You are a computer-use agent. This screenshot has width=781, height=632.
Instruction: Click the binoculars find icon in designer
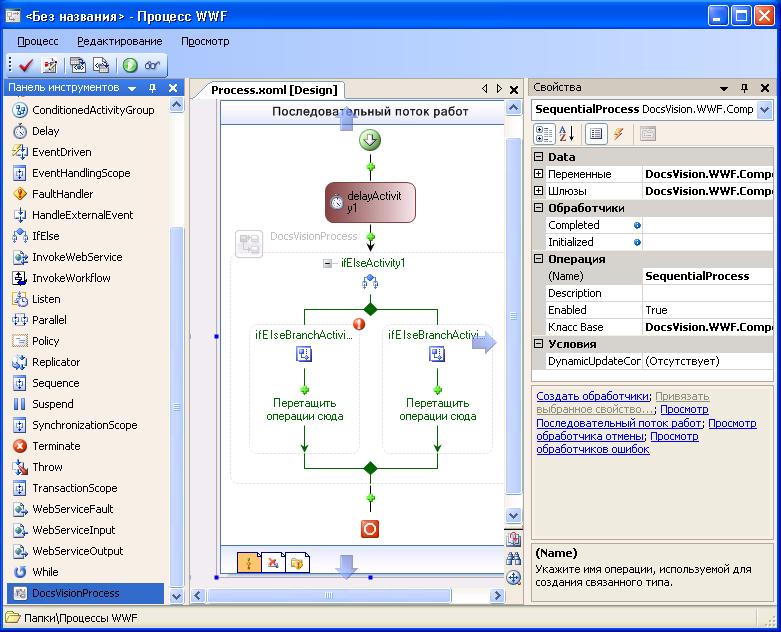[514, 558]
